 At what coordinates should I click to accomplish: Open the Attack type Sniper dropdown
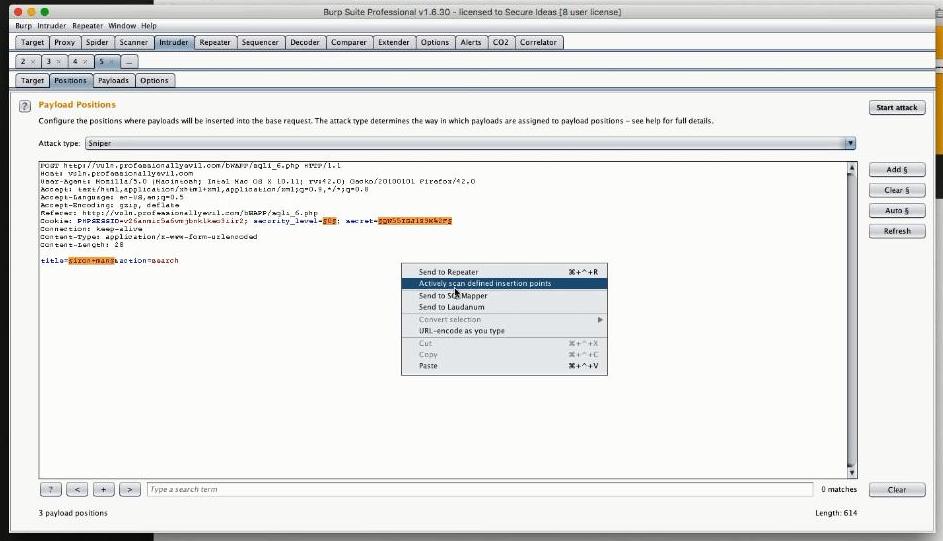point(470,143)
